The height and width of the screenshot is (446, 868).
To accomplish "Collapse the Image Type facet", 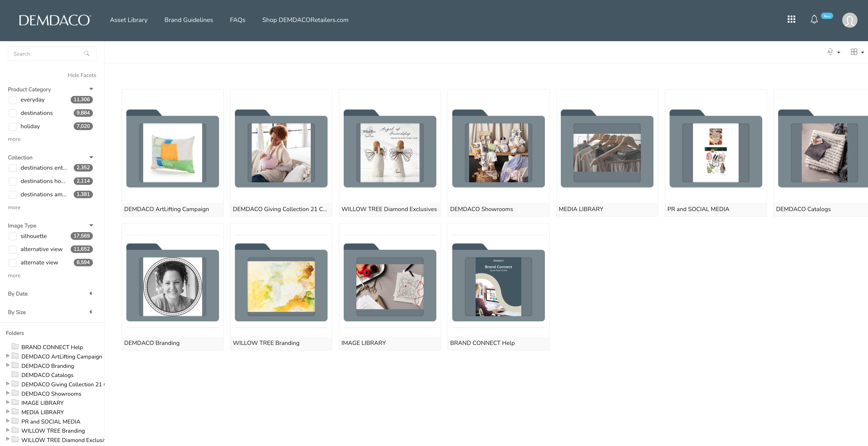I will coord(91,225).
